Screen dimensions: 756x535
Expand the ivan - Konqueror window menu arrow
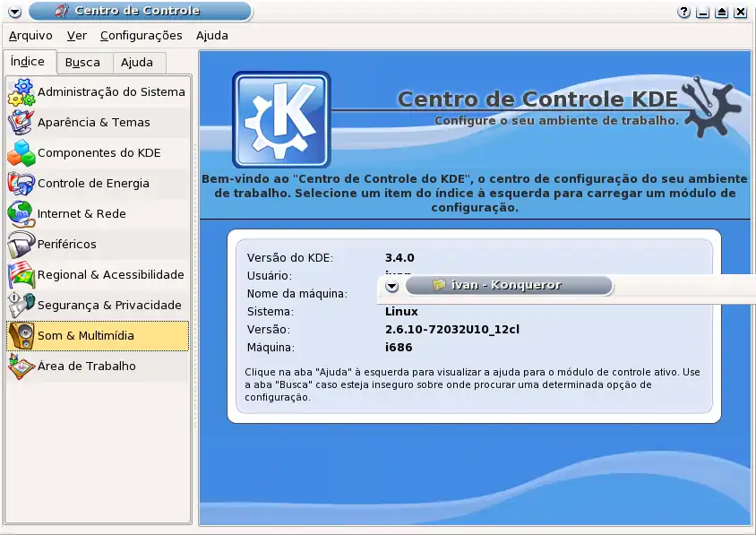pos(391,286)
